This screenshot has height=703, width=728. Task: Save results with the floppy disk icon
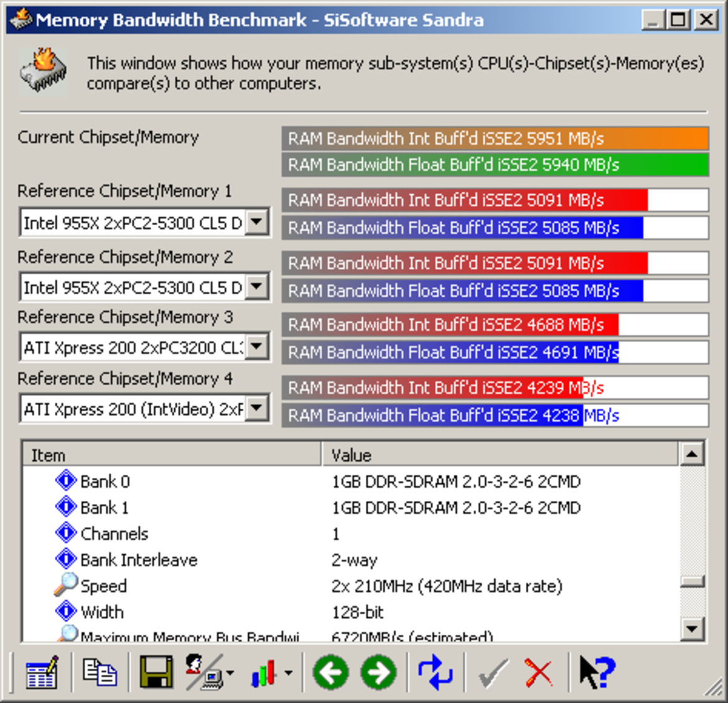[156, 672]
